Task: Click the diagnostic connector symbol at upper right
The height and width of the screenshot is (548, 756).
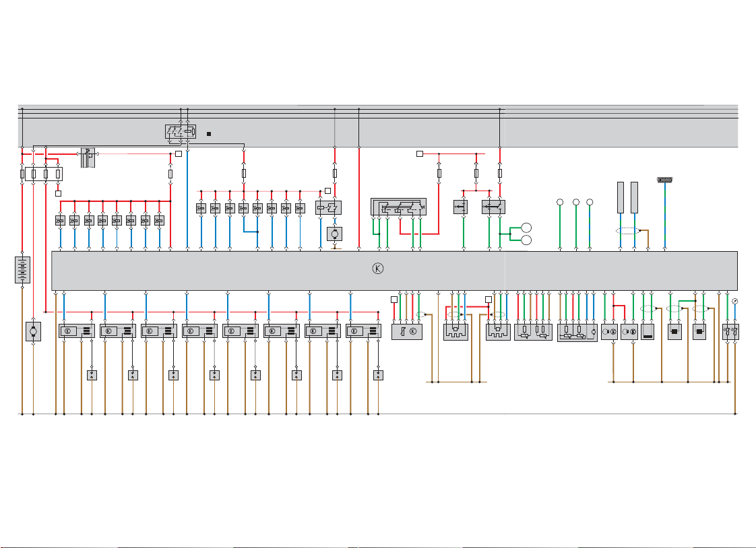Action: tap(665, 180)
